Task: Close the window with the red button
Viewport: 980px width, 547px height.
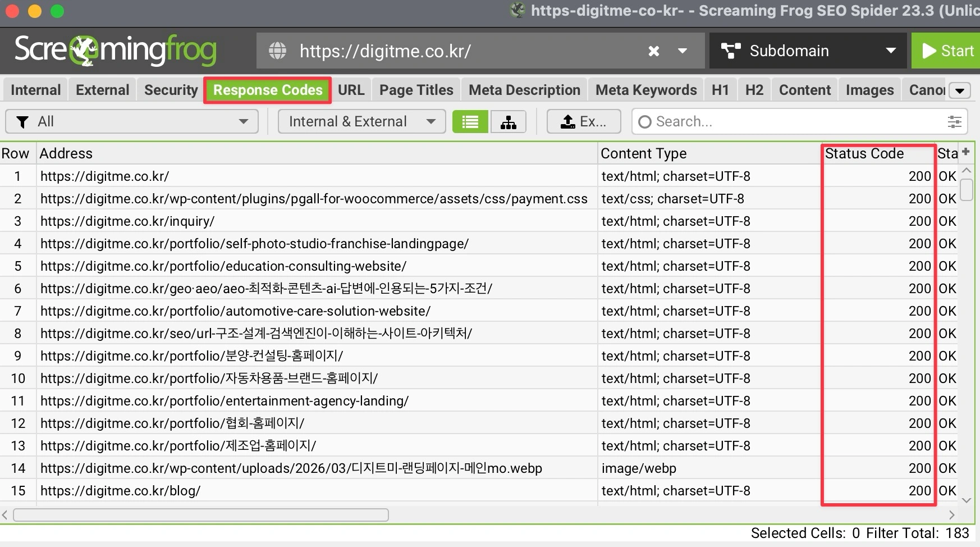Action: point(12,11)
